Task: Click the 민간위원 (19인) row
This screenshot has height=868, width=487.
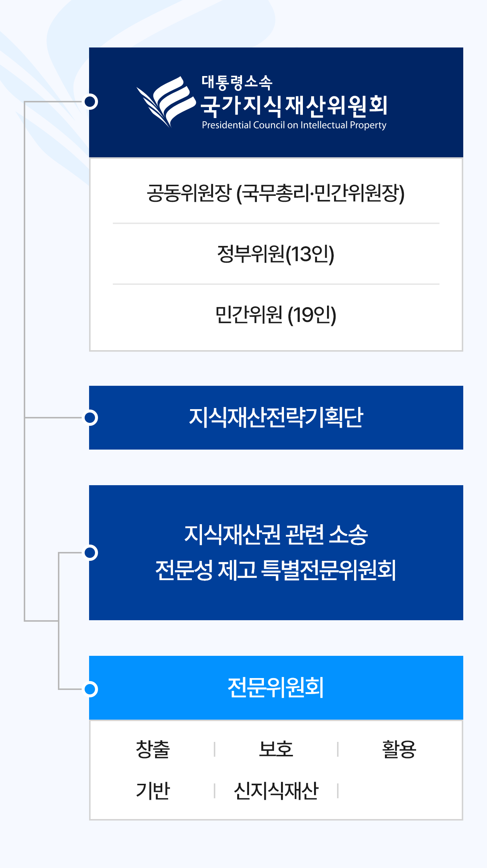Action: tap(276, 315)
